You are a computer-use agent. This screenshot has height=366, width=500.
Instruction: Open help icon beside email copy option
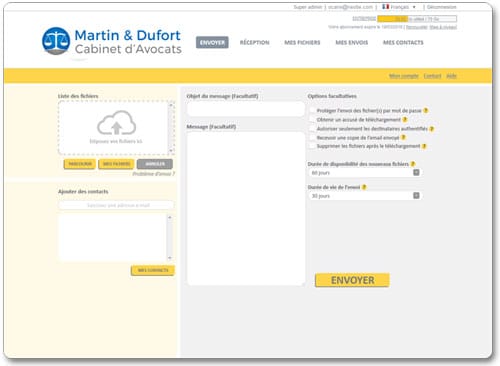pyautogui.click(x=403, y=137)
